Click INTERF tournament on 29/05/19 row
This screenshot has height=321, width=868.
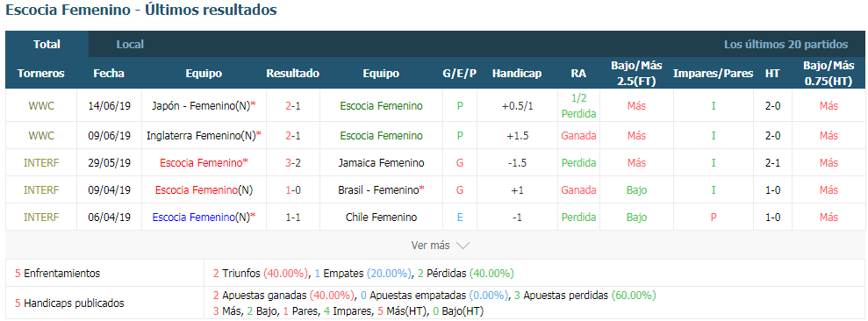(41, 163)
